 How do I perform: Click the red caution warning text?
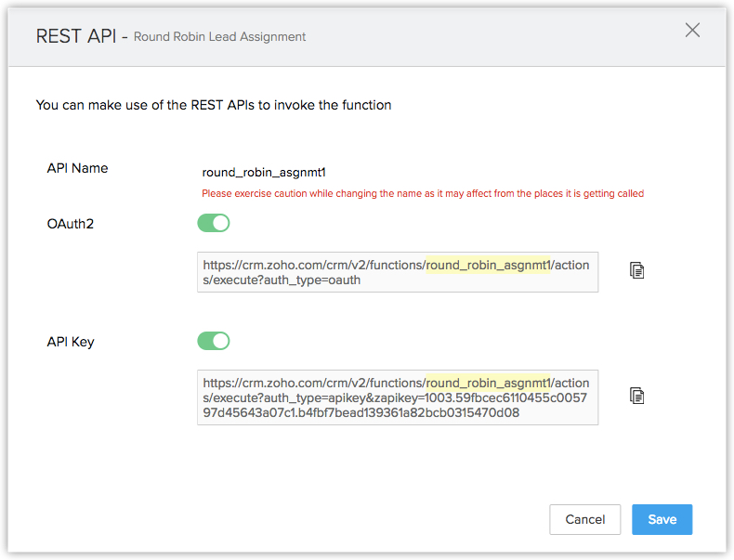click(423, 194)
